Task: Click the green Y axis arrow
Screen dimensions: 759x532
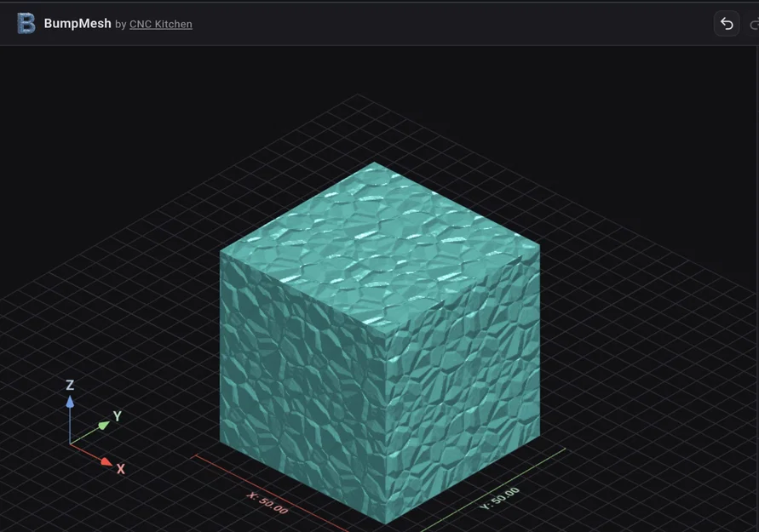Action: [x=104, y=426]
